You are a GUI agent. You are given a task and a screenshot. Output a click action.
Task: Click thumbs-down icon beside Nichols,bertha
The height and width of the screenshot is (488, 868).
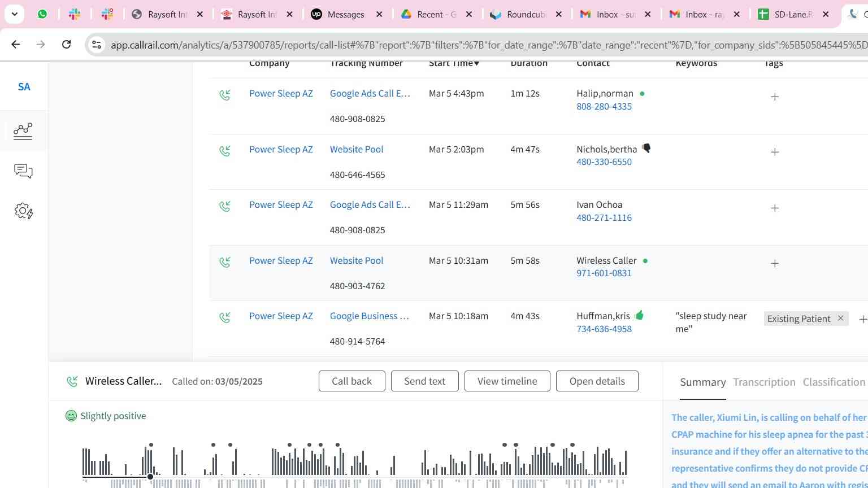(646, 148)
